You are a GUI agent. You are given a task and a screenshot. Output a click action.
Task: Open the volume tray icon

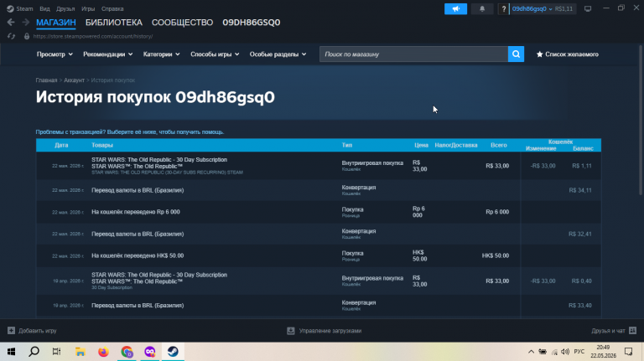tap(565, 352)
